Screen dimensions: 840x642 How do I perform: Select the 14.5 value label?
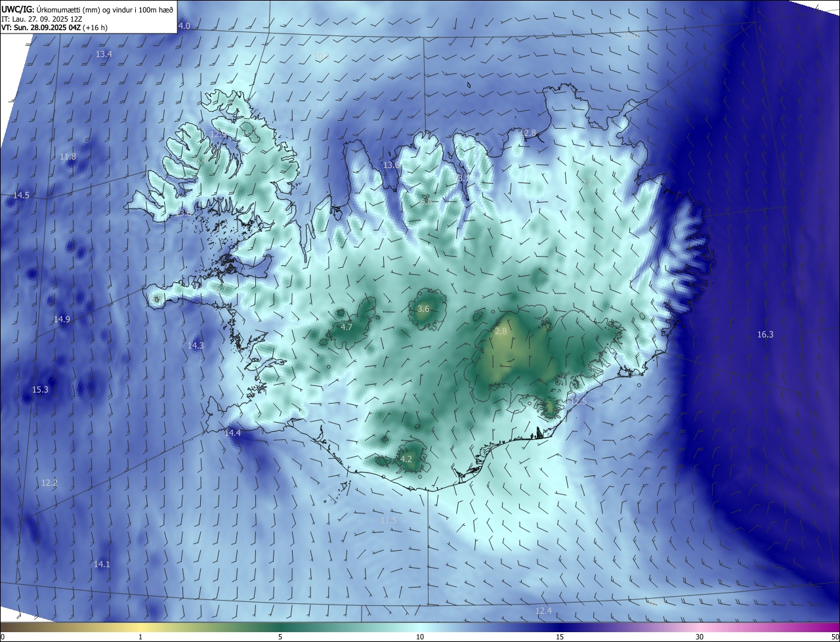[21, 196]
